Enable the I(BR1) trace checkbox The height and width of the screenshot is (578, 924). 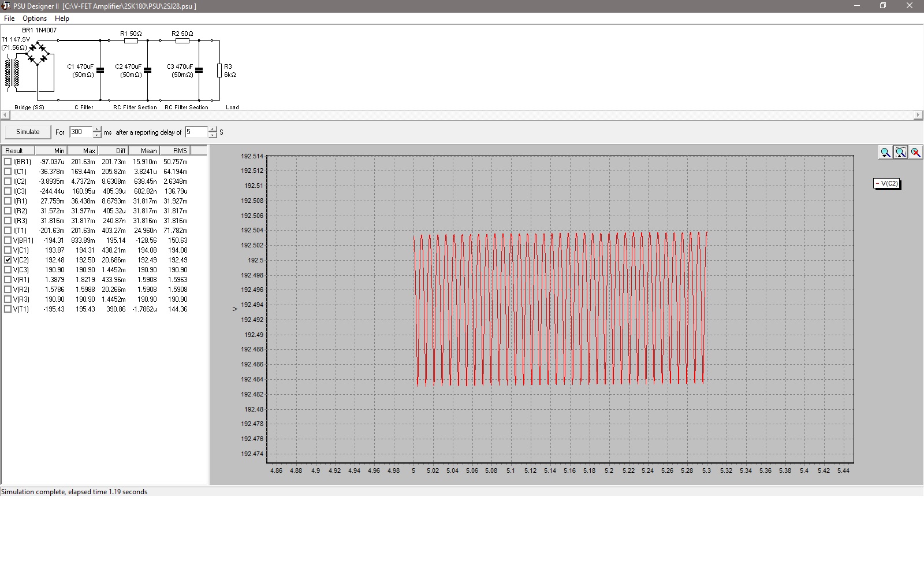tap(8, 162)
